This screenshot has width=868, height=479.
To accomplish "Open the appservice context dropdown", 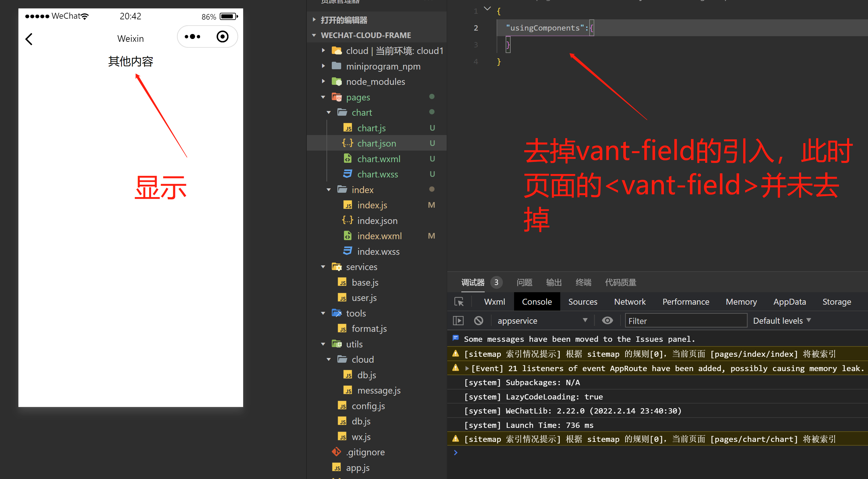I will (542, 321).
